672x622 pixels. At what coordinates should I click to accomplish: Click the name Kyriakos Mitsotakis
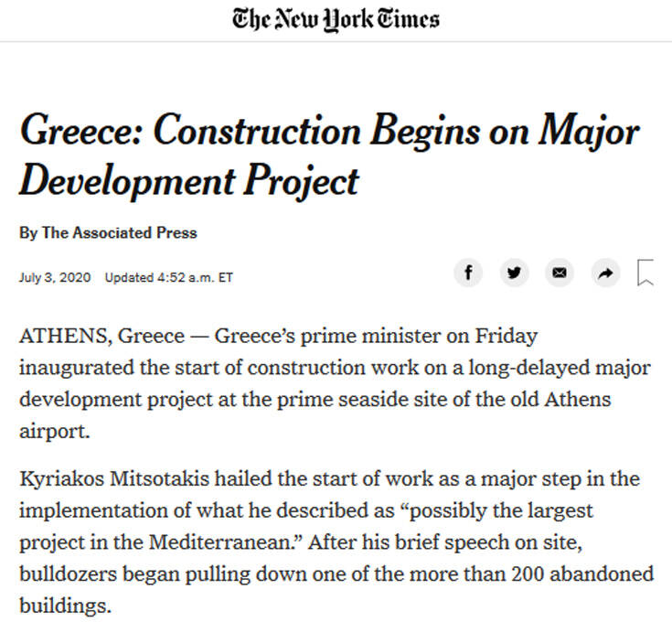[114, 478]
